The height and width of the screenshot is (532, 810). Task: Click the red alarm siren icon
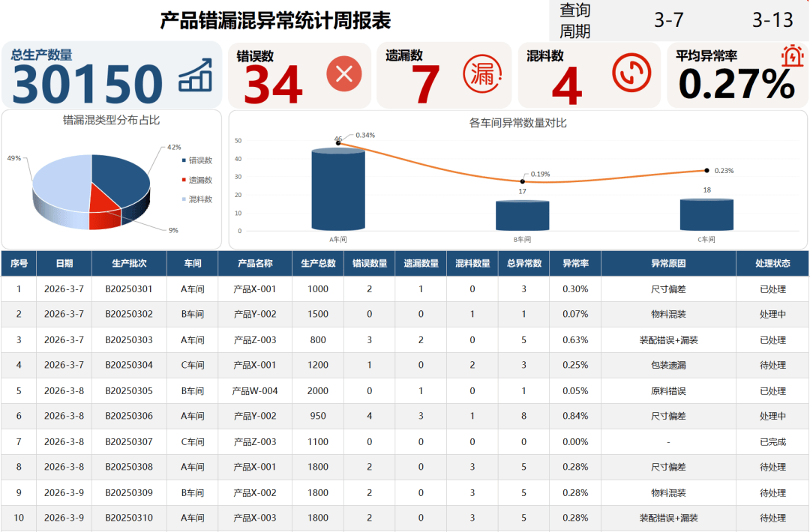coord(790,56)
